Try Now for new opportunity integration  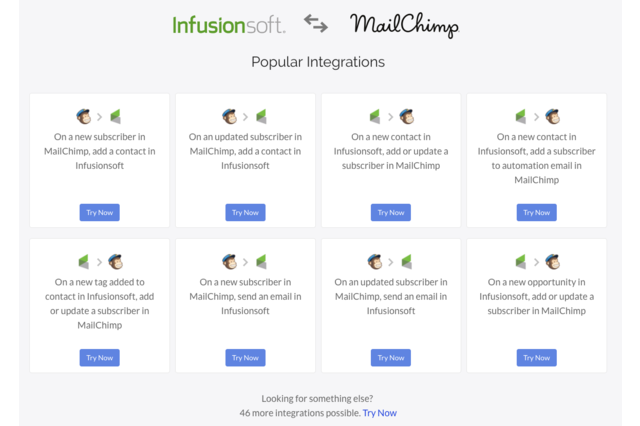537,358
